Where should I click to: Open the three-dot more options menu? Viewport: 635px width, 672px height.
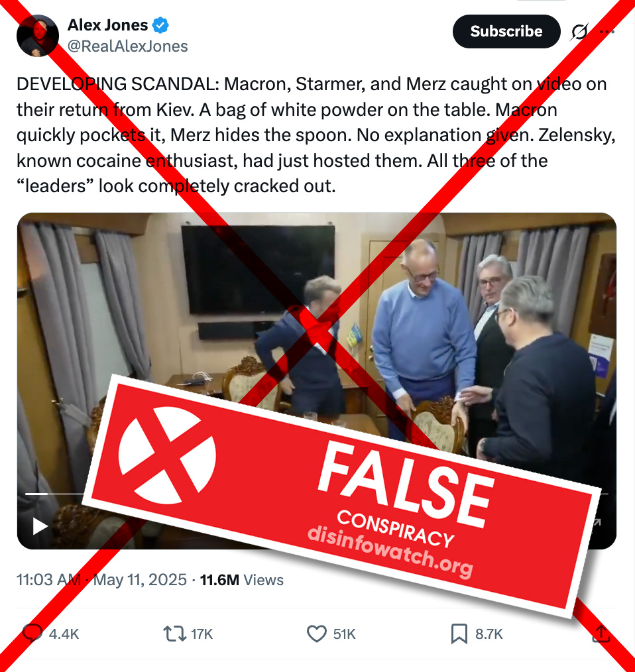click(608, 31)
